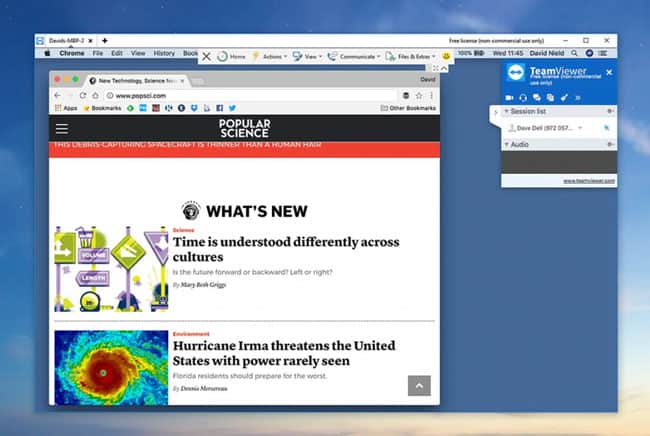This screenshot has width=650, height=436.
Task: Open the Files & Extras dropdown
Action: click(411, 57)
